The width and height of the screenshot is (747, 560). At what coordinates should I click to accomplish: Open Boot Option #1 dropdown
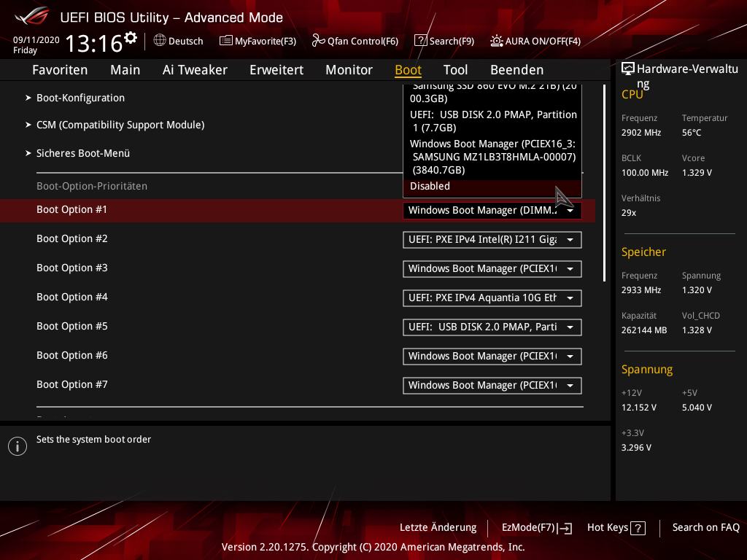coord(492,211)
